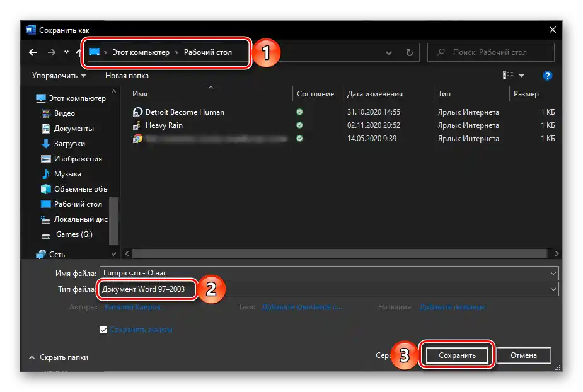The width and height of the screenshot is (583, 392).
Task: Open help with the question mark icon
Action: [x=547, y=76]
